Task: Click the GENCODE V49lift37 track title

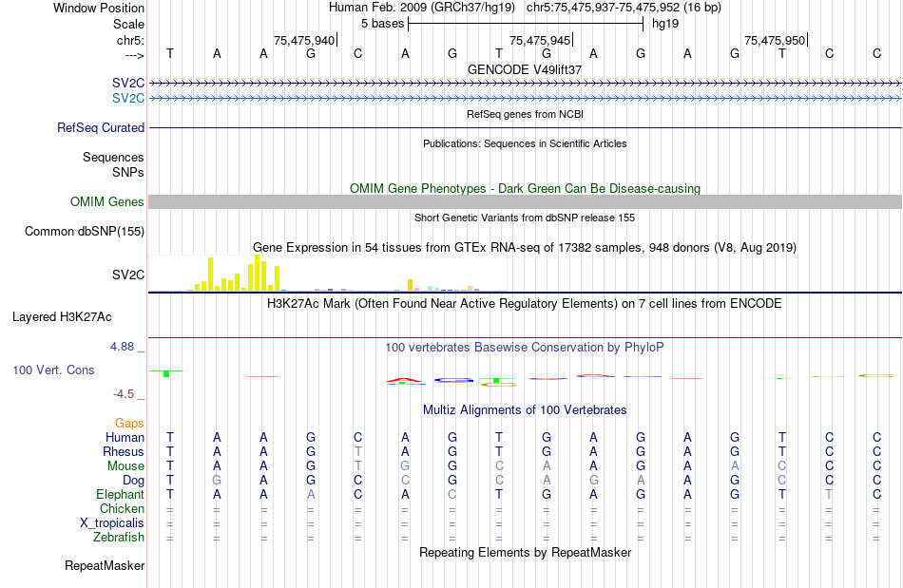Action: 525,69
